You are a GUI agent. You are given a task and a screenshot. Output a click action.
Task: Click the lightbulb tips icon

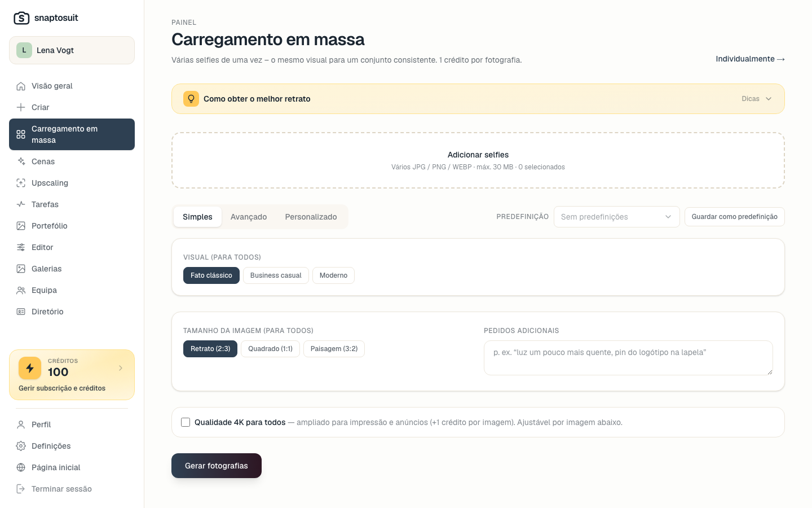tap(191, 99)
